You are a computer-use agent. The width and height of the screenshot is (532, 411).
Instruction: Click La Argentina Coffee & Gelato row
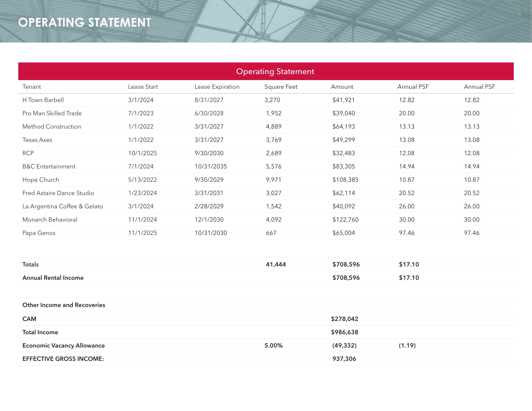click(266, 206)
